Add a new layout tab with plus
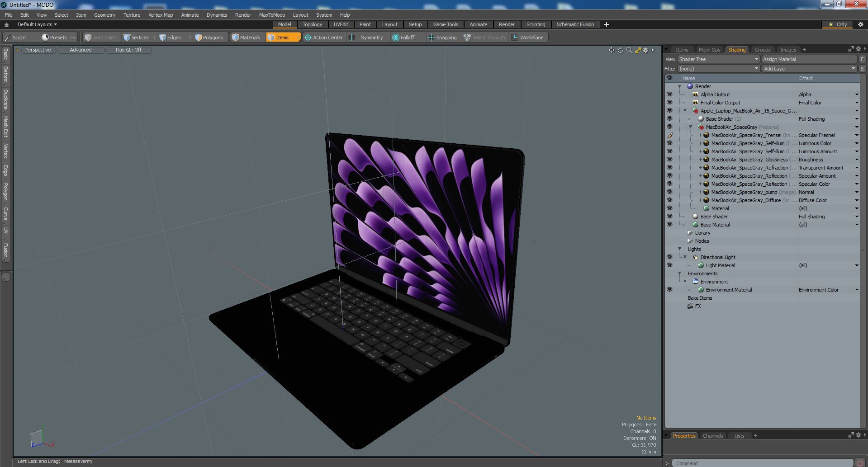The image size is (868, 467). click(x=607, y=24)
